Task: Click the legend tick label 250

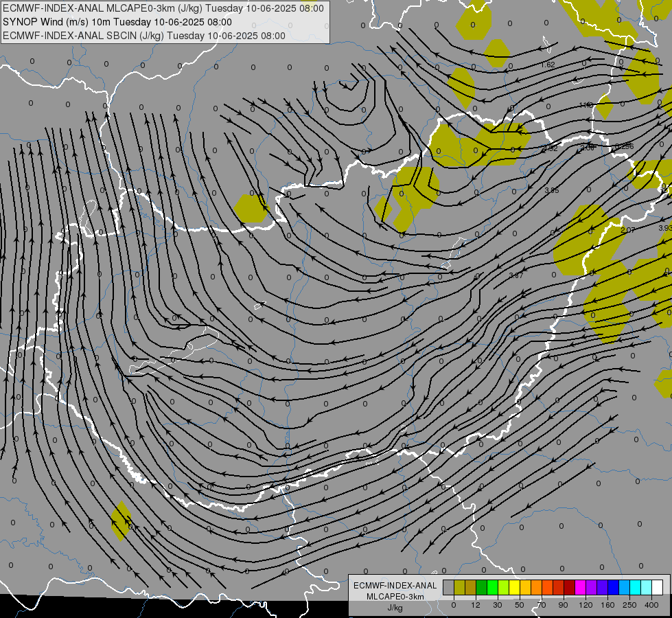Action: (629, 605)
